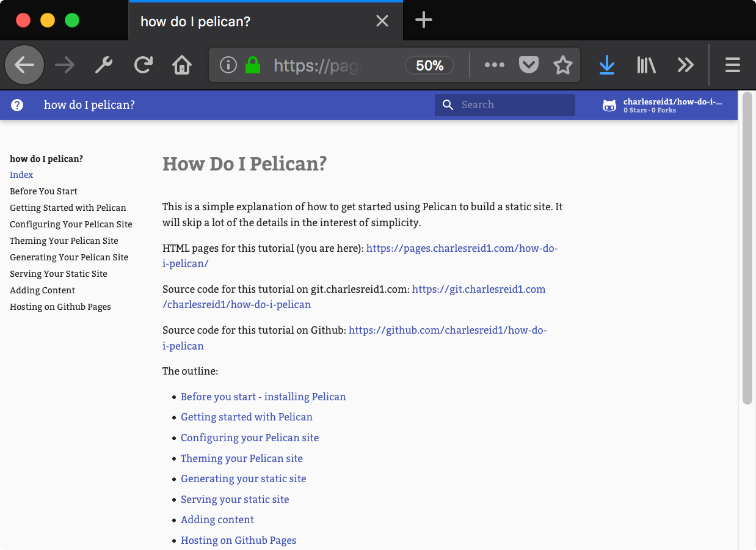This screenshot has width=756, height=550.
Task: Open the github.com/charlesreid1 source link
Action: coord(448,330)
